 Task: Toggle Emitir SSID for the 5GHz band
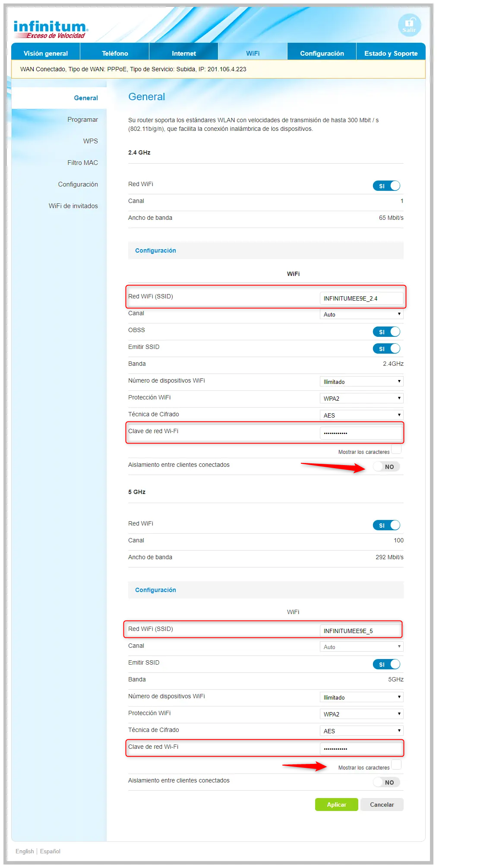[x=386, y=664]
